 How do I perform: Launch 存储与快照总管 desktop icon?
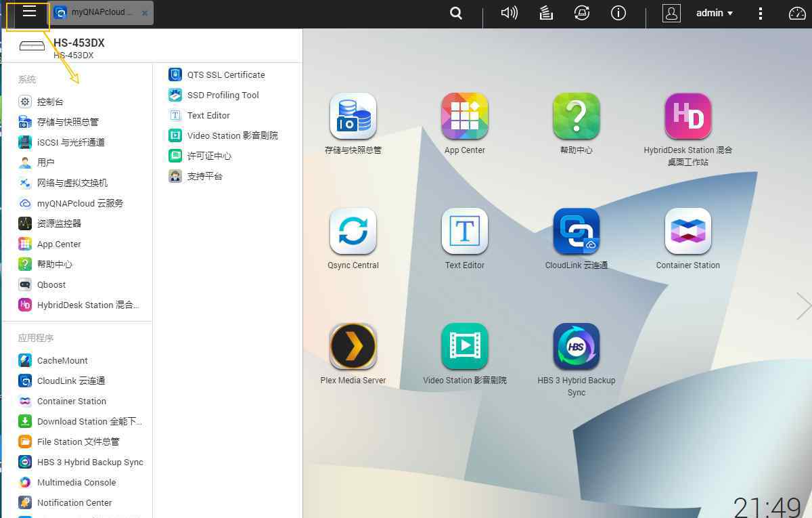click(x=353, y=116)
